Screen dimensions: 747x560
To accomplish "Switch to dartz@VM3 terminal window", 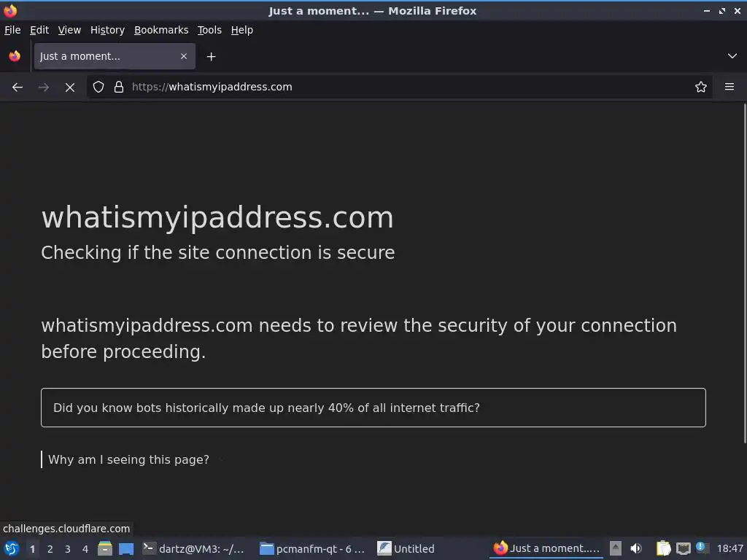I will [x=194, y=548].
